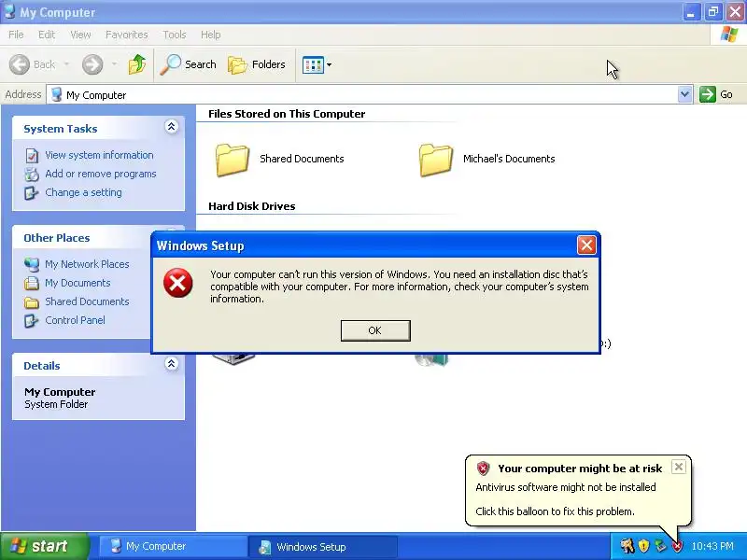Open Forward history dropdown arrow
747x560 pixels.
(114, 64)
